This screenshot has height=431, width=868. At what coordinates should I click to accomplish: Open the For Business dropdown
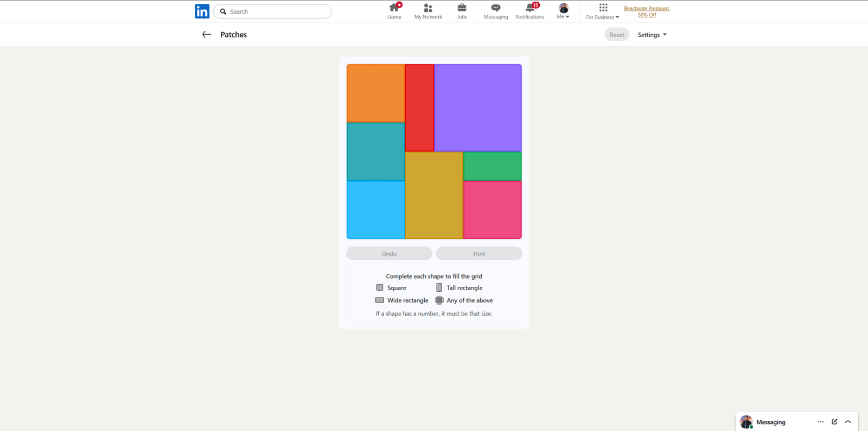(x=603, y=11)
